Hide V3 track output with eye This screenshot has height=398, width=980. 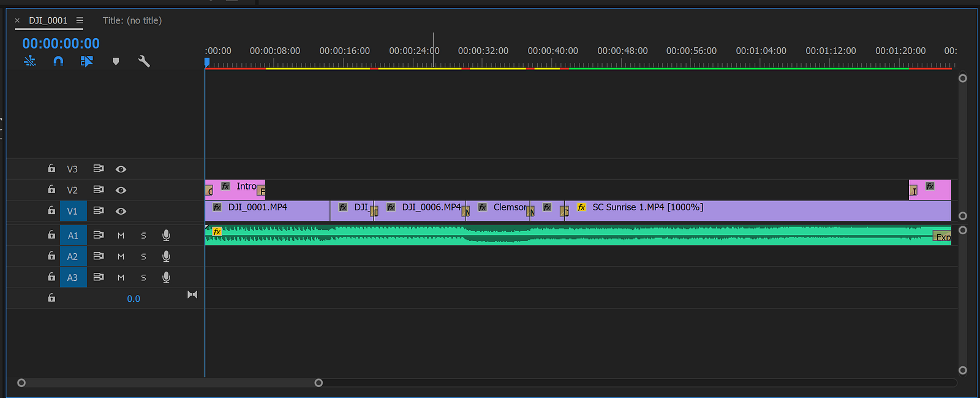tap(121, 169)
